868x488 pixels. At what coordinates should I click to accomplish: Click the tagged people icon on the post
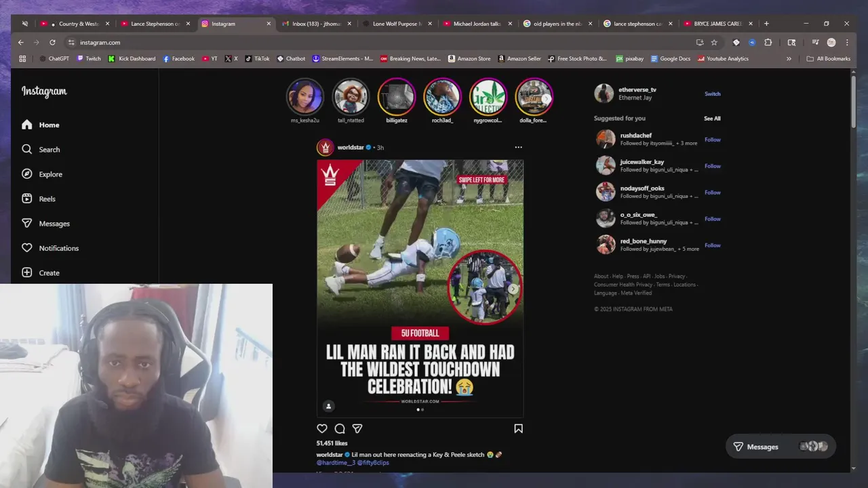pos(328,406)
